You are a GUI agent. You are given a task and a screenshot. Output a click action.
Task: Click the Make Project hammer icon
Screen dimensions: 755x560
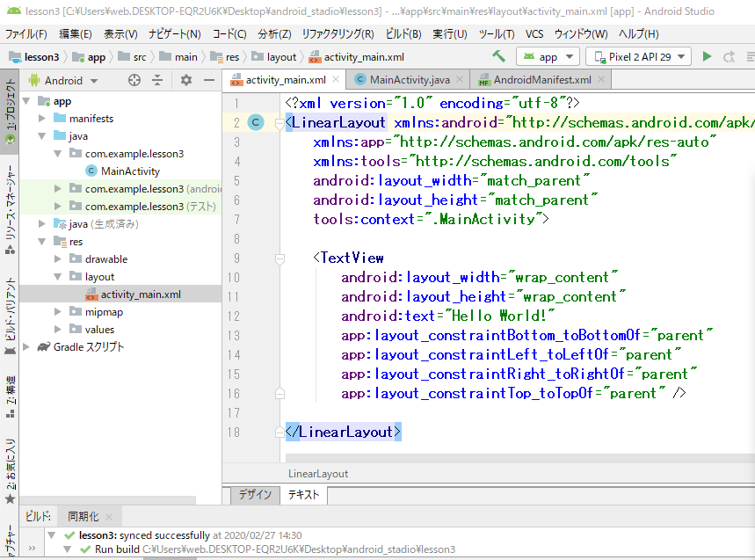click(499, 56)
